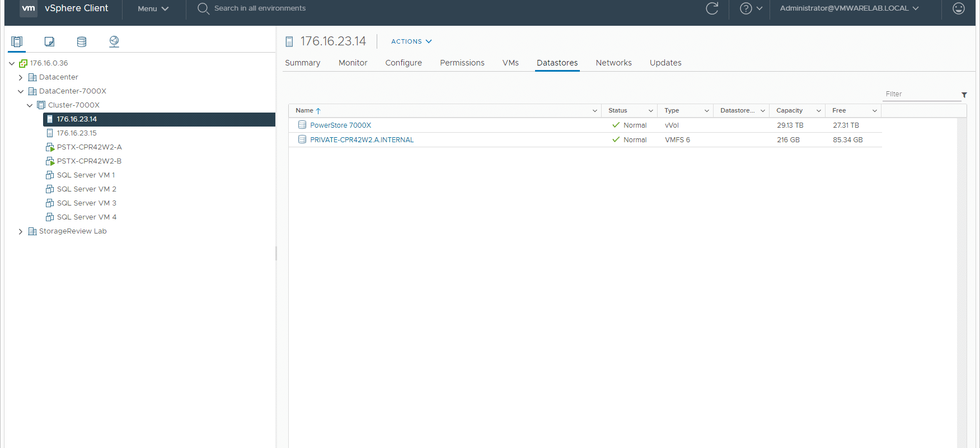Click the SQL Server VM 2 icon
Viewport: 980px width, 448px height.
(x=50, y=189)
